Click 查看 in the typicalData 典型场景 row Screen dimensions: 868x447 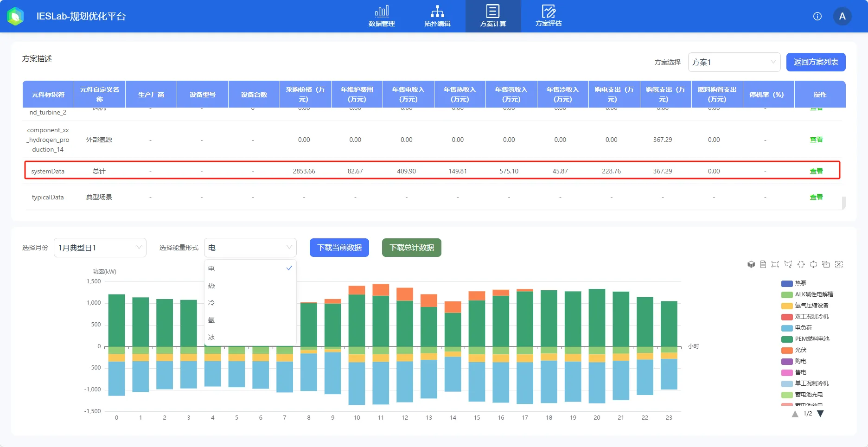(816, 197)
